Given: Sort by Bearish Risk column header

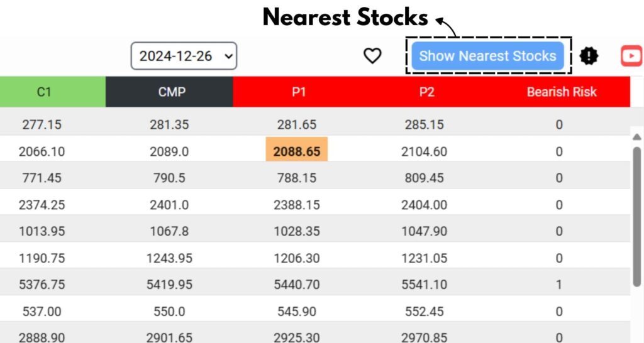Looking at the screenshot, I should click(x=562, y=92).
